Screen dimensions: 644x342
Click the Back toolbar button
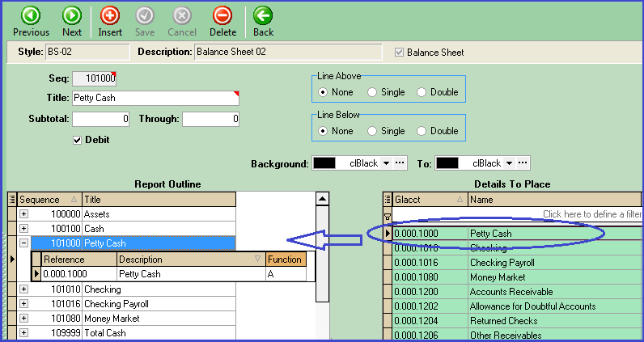tap(263, 22)
